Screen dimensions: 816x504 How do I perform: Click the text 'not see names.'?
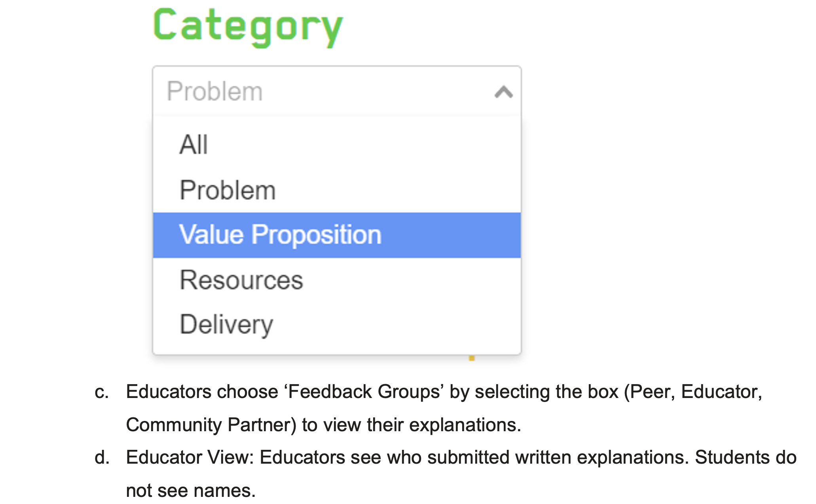coord(191,491)
